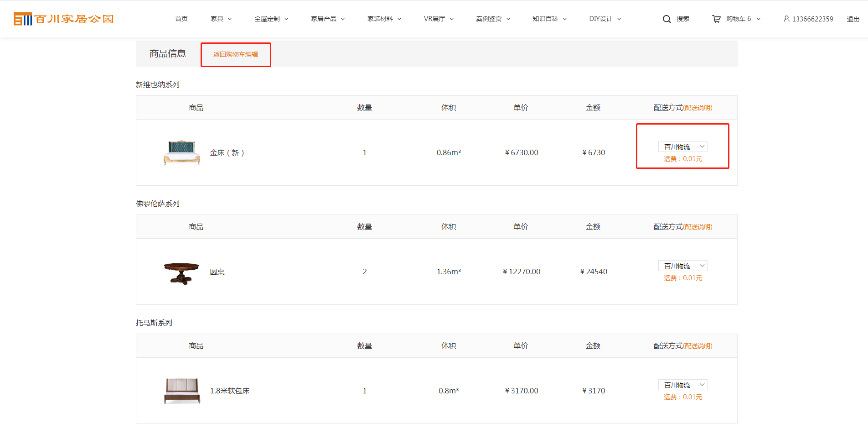Open shipping method dropdown for 1.8米软包床

[682, 385]
